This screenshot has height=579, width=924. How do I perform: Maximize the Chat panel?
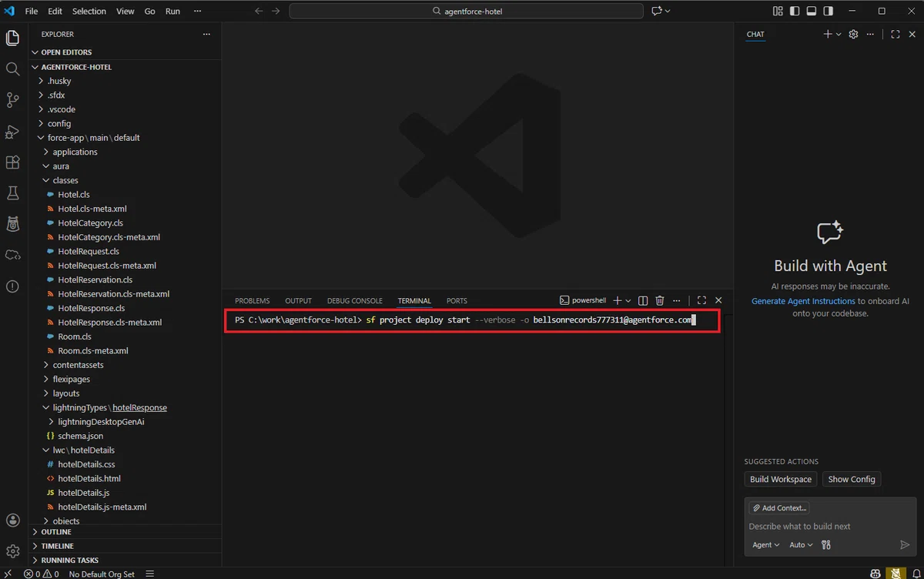(895, 34)
